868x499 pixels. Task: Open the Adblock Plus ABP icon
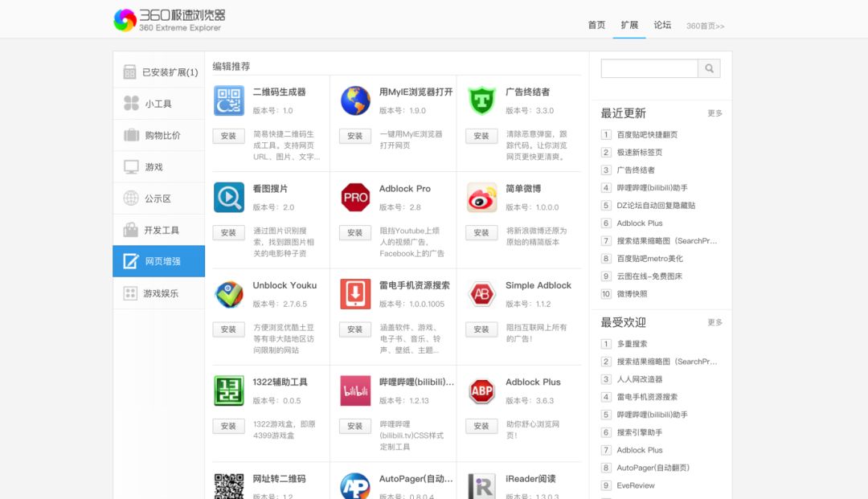click(481, 391)
